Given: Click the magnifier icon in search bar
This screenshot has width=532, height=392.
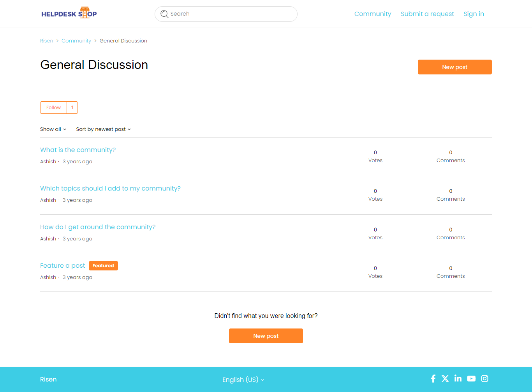Looking at the screenshot, I should (164, 14).
